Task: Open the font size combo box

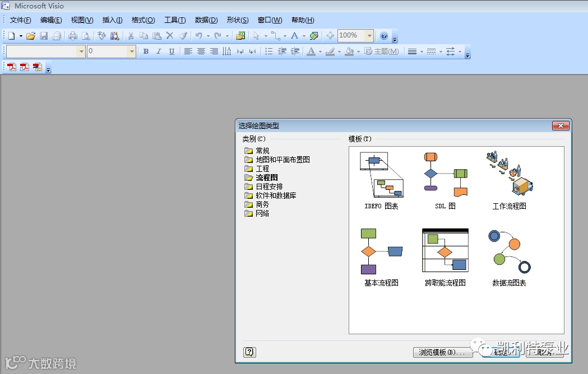Action: pos(111,52)
